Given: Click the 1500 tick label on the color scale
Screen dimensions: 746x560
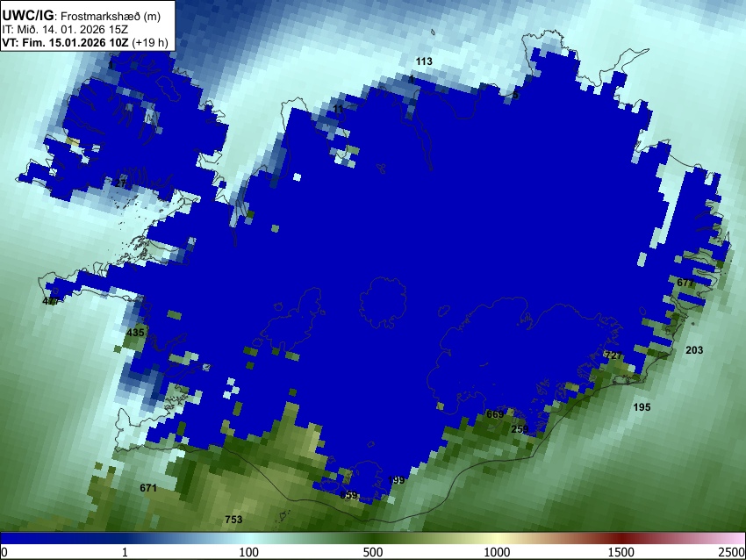Looking at the screenshot, I should [x=621, y=552].
